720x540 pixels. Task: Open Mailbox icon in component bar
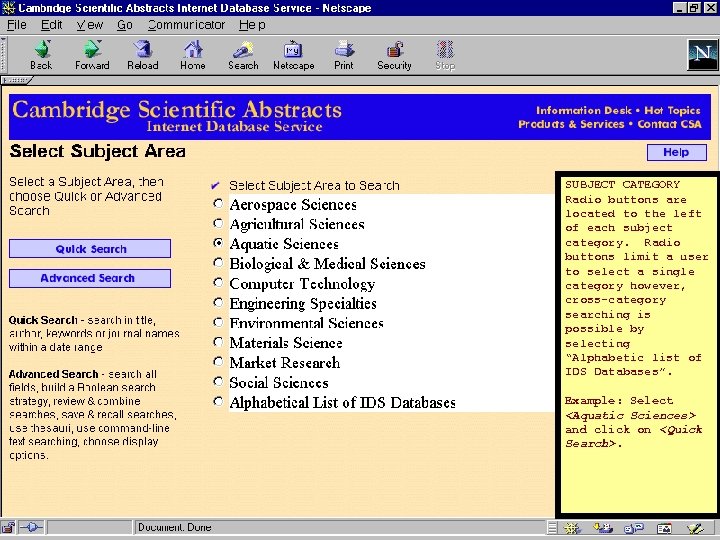[603, 528]
